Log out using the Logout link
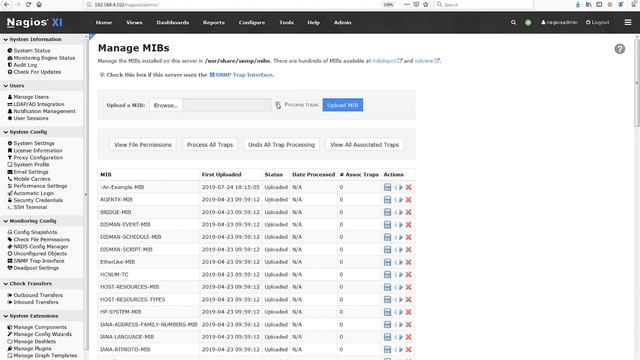This screenshot has width=640, height=360. point(598,22)
